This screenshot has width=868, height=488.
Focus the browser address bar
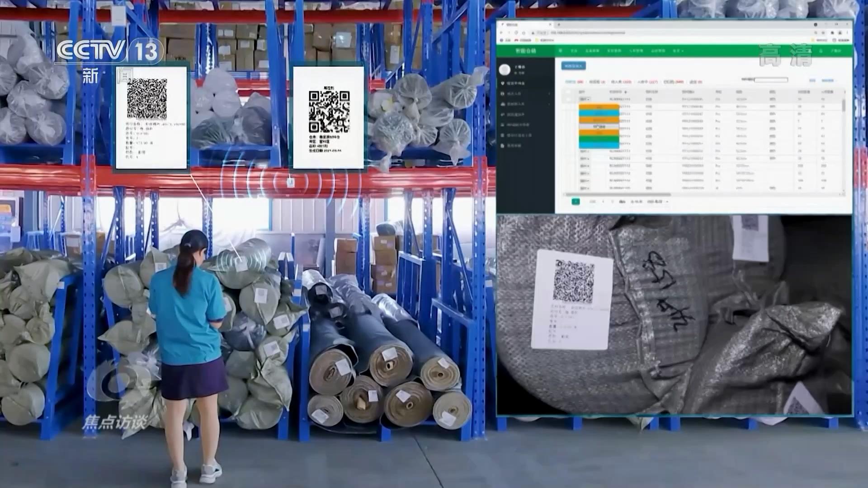coord(669,33)
